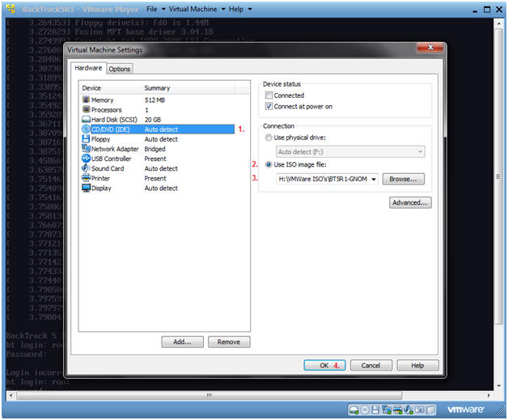Click the CD/DVD (IDE) disc icon
This screenshot has width=508, height=420.
coord(86,129)
